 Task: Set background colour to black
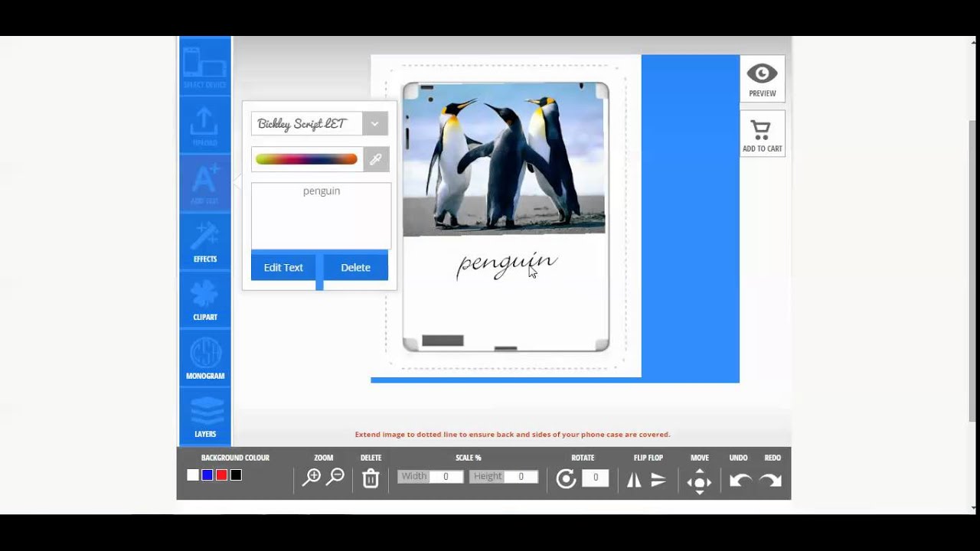(x=236, y=475)
